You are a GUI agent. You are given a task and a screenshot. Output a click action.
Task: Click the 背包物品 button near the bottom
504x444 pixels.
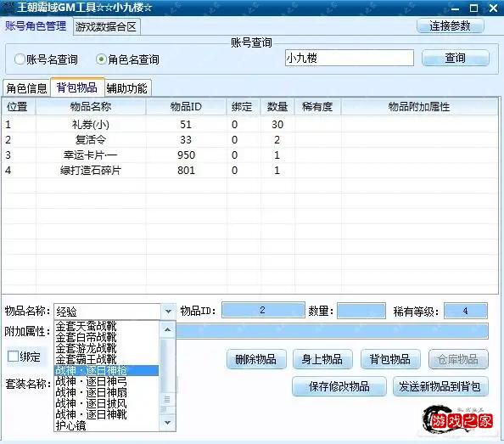pyautogui.click(x=390, y=359)
